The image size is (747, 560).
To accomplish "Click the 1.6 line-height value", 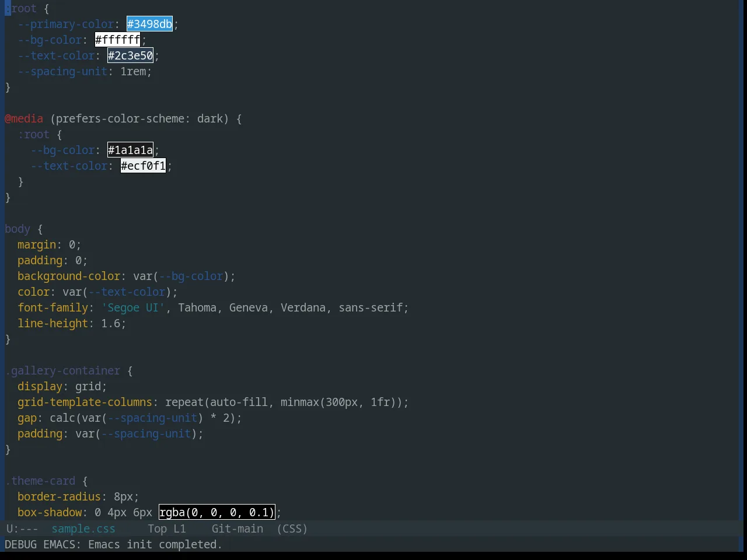I will 110,323.
